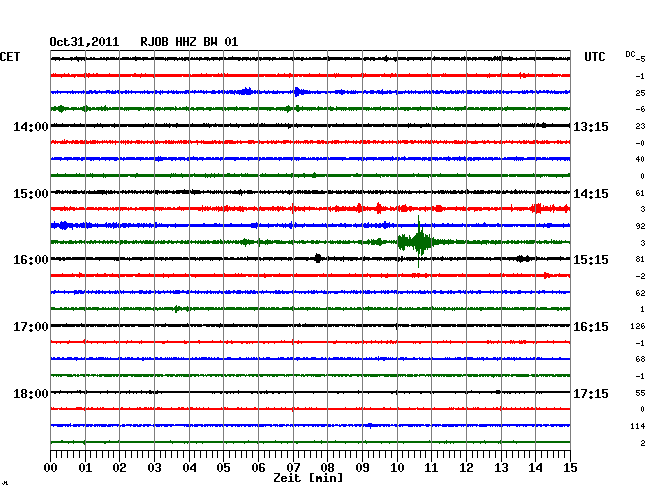This screenshot has height=494, width=650.
Task: Click the station label "RJOB HHZ BW 01"
Action: pos(189,42)
